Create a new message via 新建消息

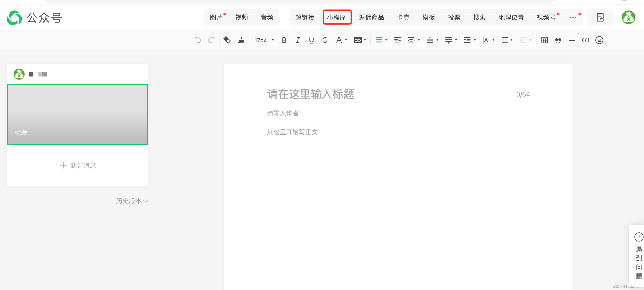pyautogui.click(x=78, y=165)
